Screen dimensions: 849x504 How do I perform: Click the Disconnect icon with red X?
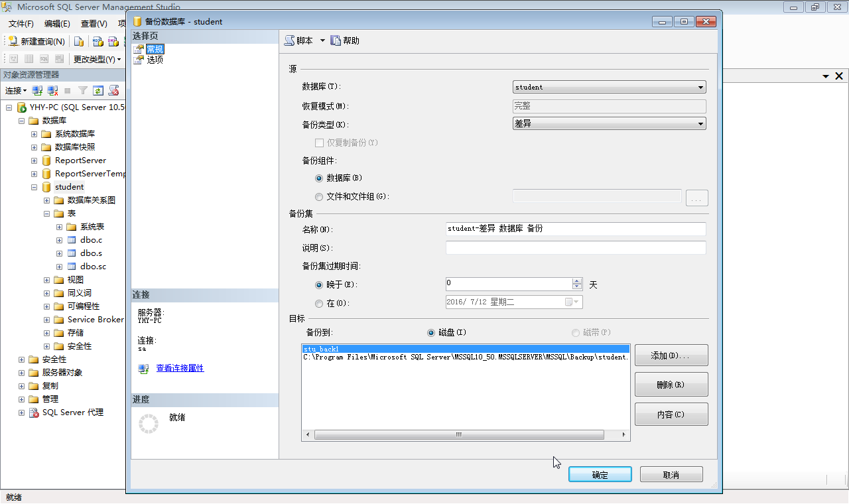pyautogui.click(x=52, y=90)
